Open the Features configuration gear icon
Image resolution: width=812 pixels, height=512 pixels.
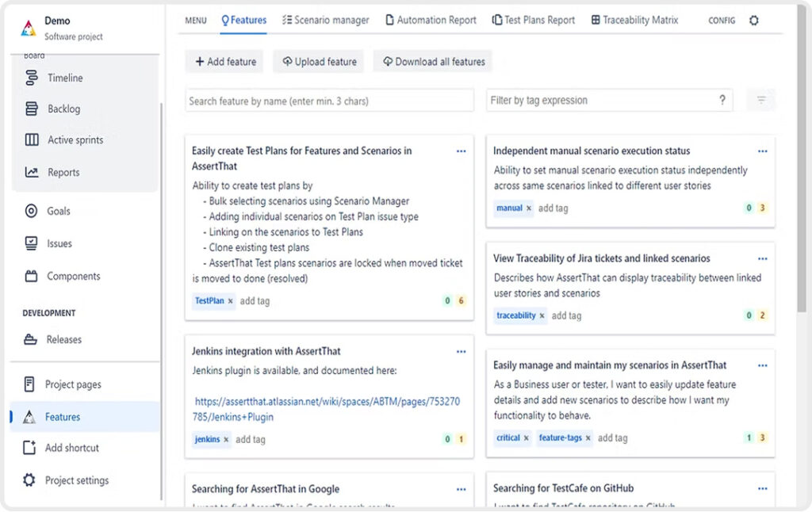(x=753, y=20)
